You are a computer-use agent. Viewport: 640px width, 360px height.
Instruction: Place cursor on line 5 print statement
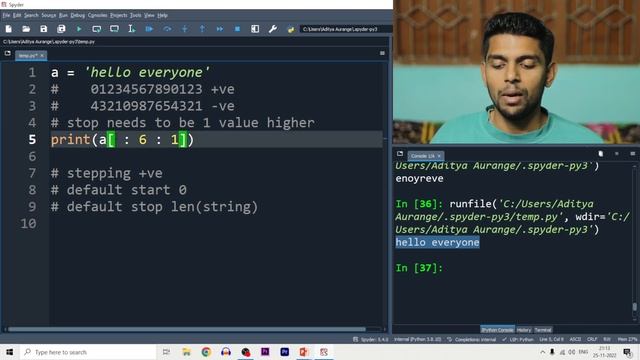[122, 140]
